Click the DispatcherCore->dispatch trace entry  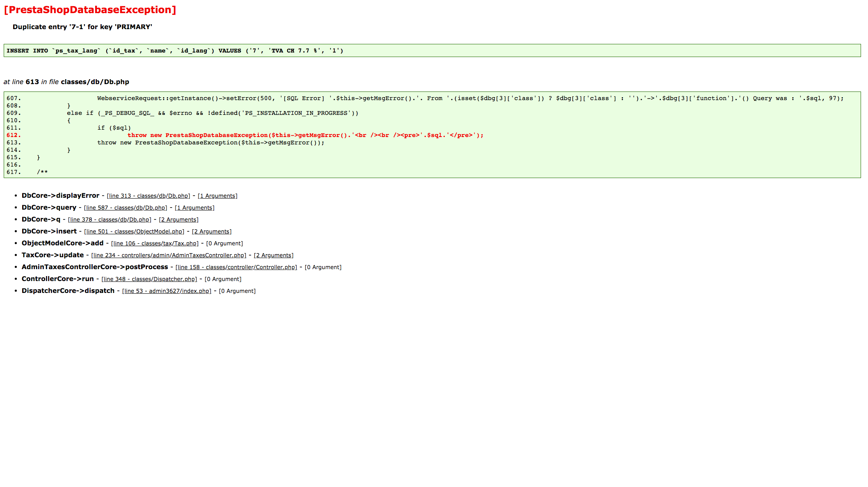click(68, 291)
